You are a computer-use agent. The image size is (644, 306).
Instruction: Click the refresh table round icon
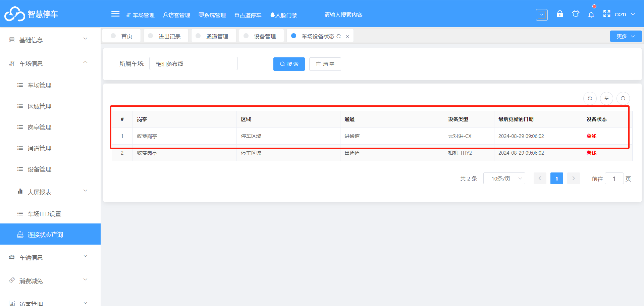(x=590, y=99)
